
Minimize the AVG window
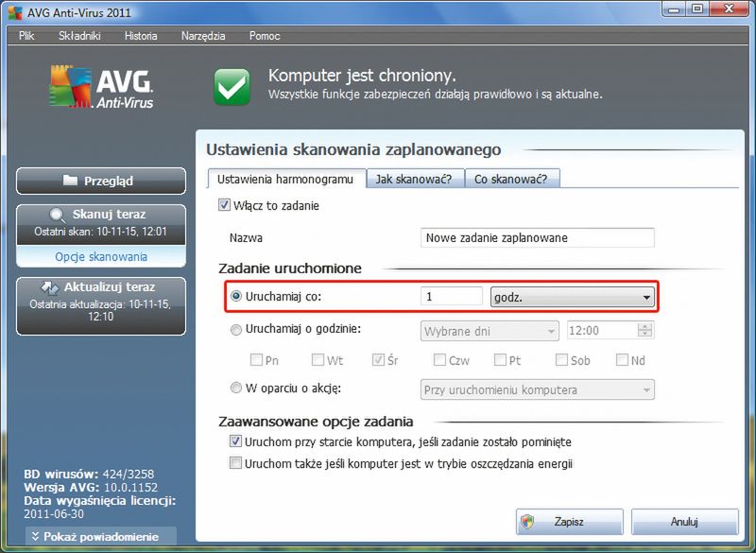click(675, 9)
